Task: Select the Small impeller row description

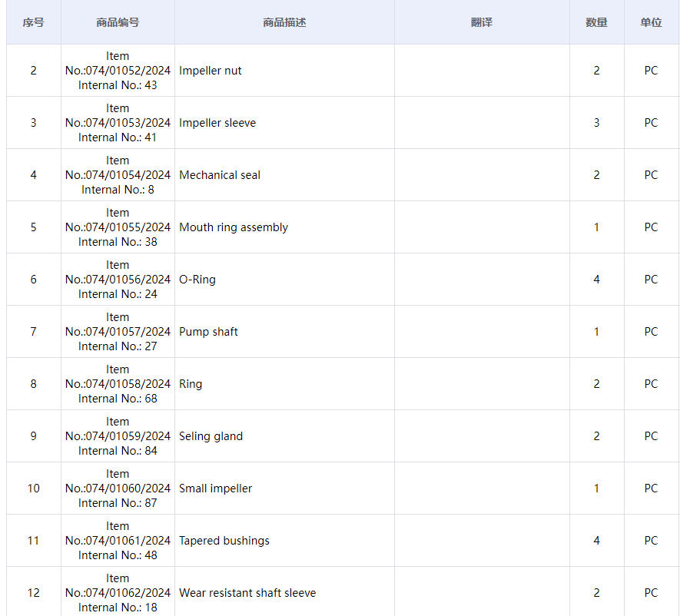Action: pos(215,488)
